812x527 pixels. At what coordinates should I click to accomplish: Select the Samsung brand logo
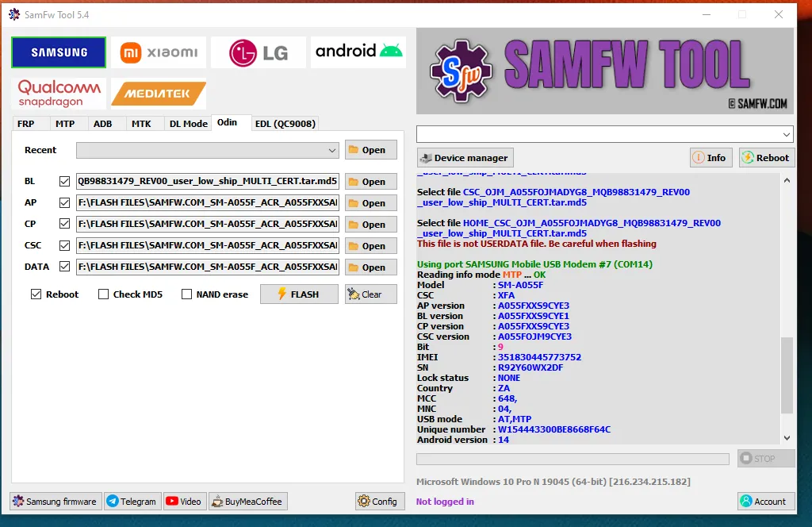pos(59,52)
